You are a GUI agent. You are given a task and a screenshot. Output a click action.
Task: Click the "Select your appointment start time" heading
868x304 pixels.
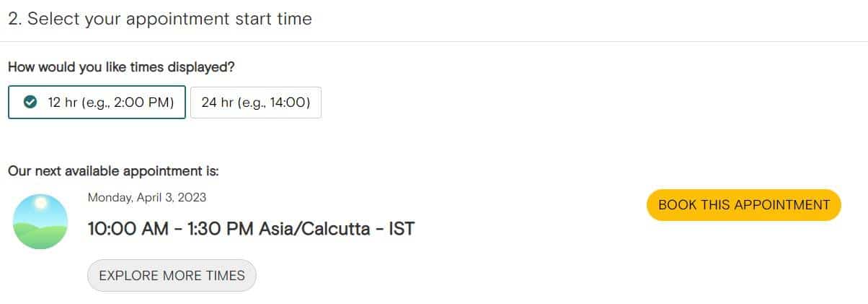point(169,19)
